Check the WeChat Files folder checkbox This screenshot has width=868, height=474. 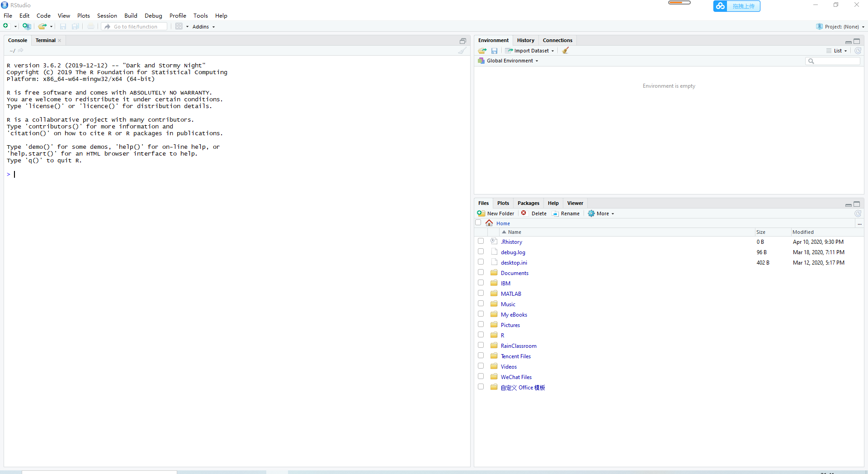pos(481,376)
